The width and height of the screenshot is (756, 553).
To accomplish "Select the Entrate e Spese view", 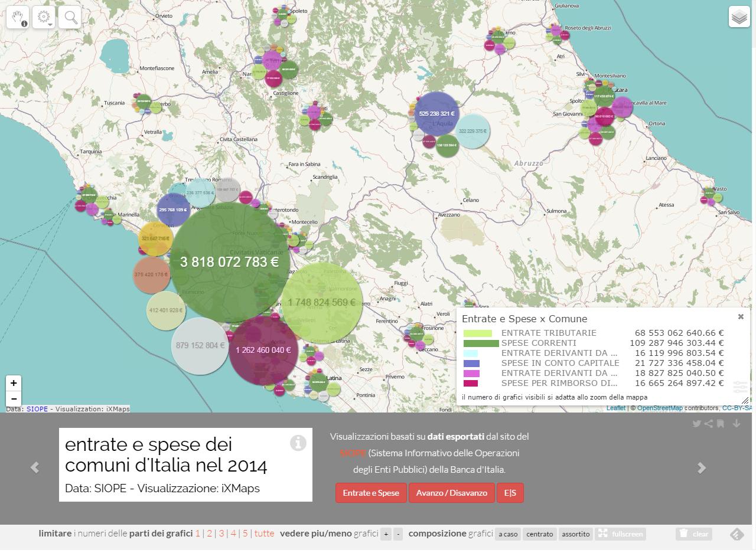I will coord(371,493).
